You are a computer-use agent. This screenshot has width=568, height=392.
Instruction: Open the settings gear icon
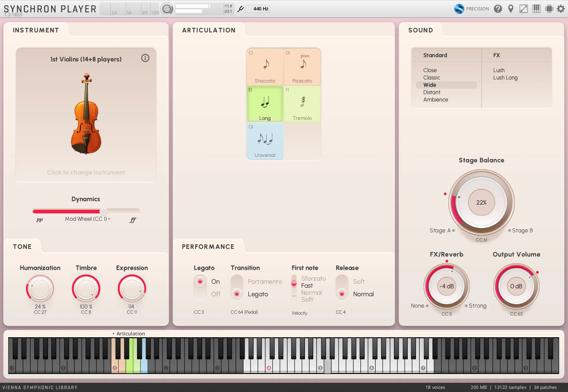coord(561,9)
